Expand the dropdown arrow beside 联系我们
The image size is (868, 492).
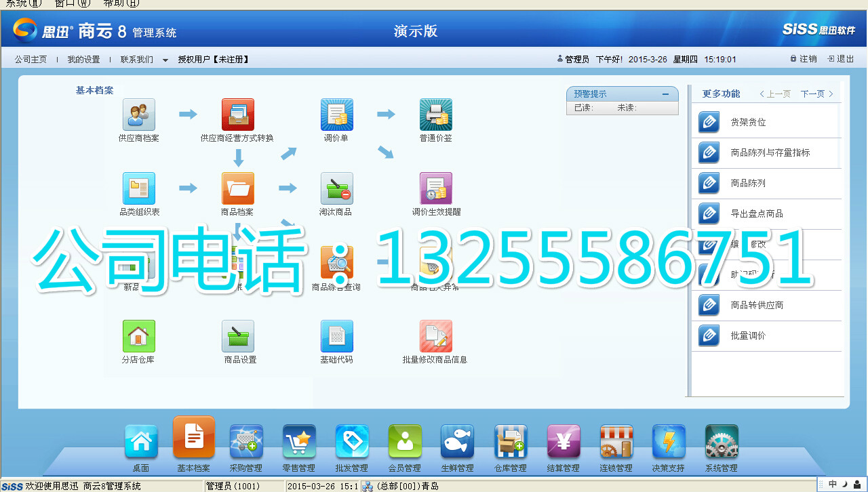(x=165, y=60)
